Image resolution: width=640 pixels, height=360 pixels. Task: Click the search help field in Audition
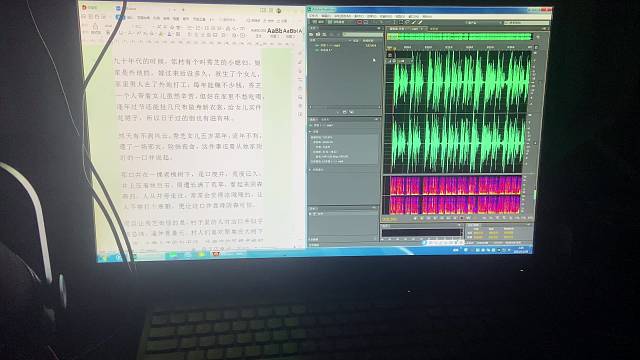[x=527, y=23]
